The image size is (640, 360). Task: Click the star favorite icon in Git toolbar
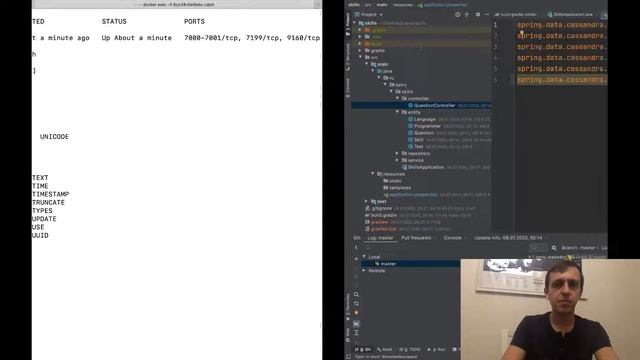[x=356, y=313]
